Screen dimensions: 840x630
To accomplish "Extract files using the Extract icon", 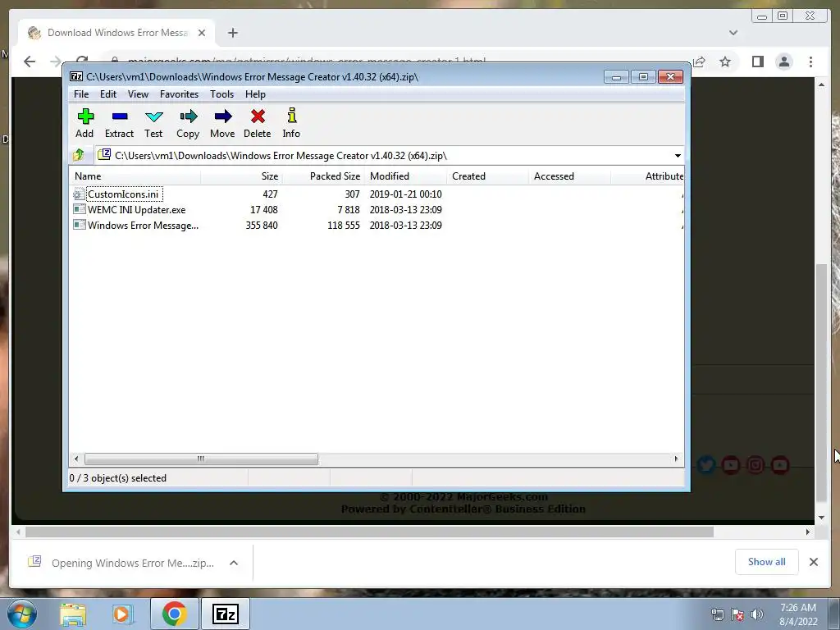I will [119, 123].
